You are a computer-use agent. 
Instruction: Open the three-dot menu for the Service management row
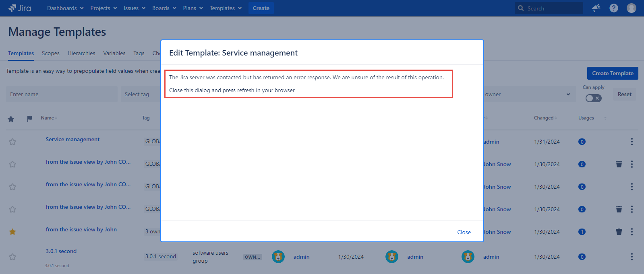632,142
